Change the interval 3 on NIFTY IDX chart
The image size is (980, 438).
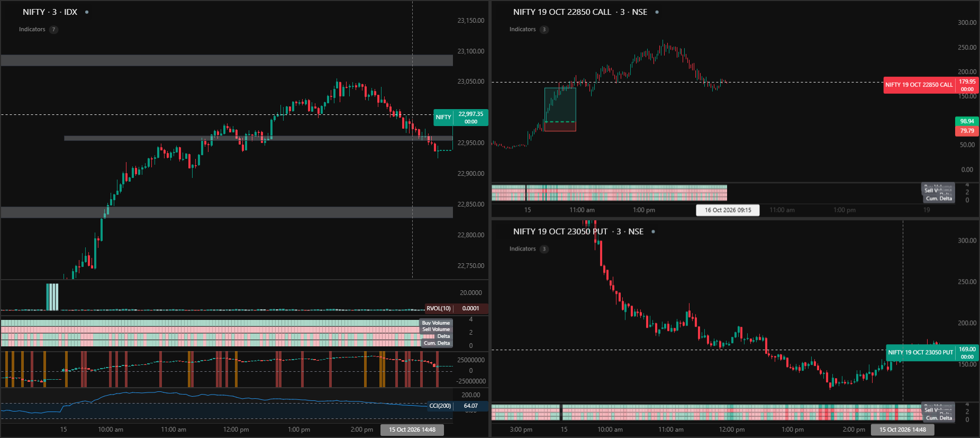coord(55,12)
